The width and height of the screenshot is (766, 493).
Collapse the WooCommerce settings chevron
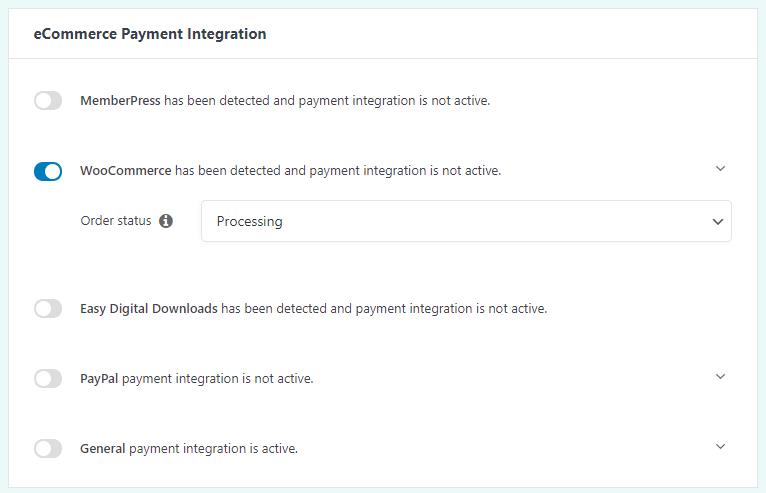[x=720, y=169]
